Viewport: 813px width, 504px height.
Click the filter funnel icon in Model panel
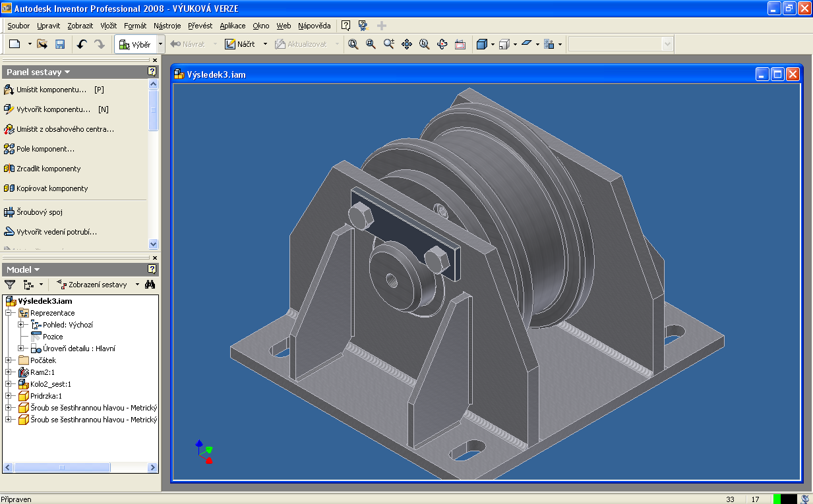(x=10, y=285)
